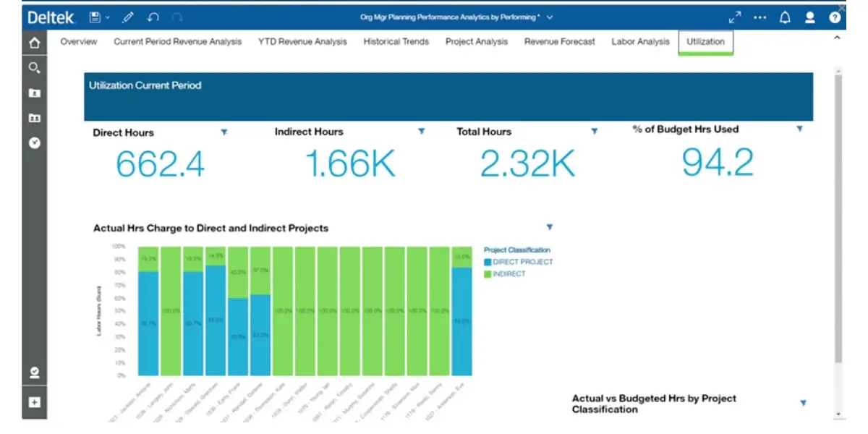Click the Deltek logo

pyautogui.click(x=51, y=17)
